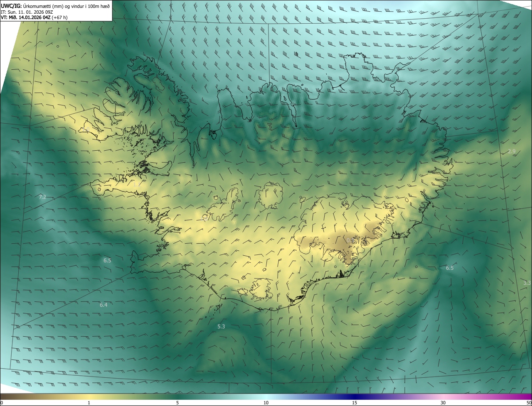Click the 6.5 value label off the west coast
The width and height of the screenshot is (532, 406).
pyautogui.click(x=107, y=261)
